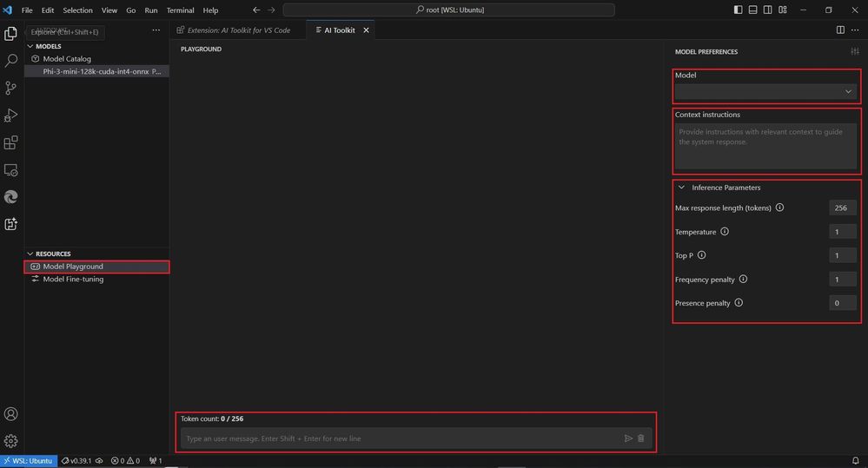The width and height of the screenshot is (868, 468).
Task: Open the AI Toolkit activity bar icon
Action: 10,224
